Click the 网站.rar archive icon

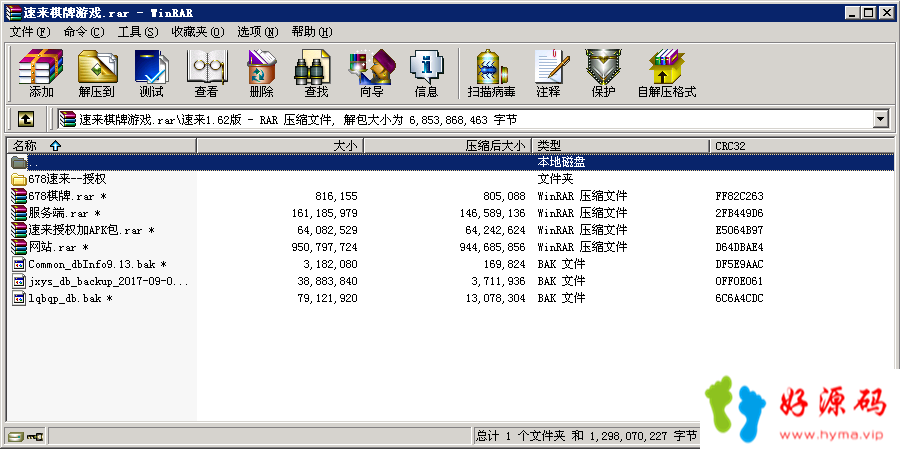[19, 247]
